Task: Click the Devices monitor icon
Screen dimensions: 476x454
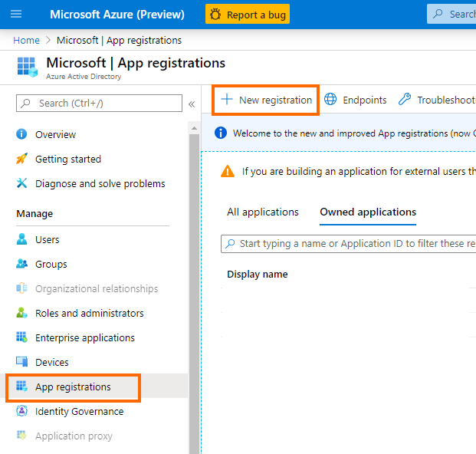Action: [x=21, y=362]
